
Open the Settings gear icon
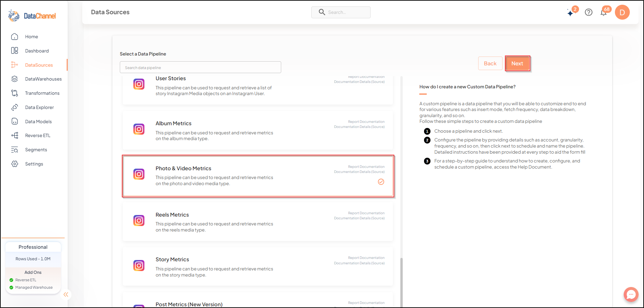pos(15,164)
